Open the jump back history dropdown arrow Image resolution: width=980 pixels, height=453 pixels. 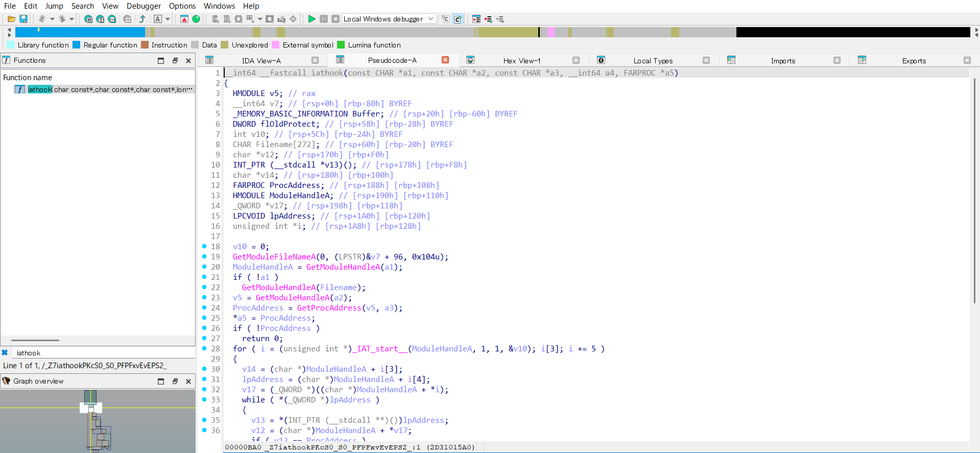click(x=52, y=19)
